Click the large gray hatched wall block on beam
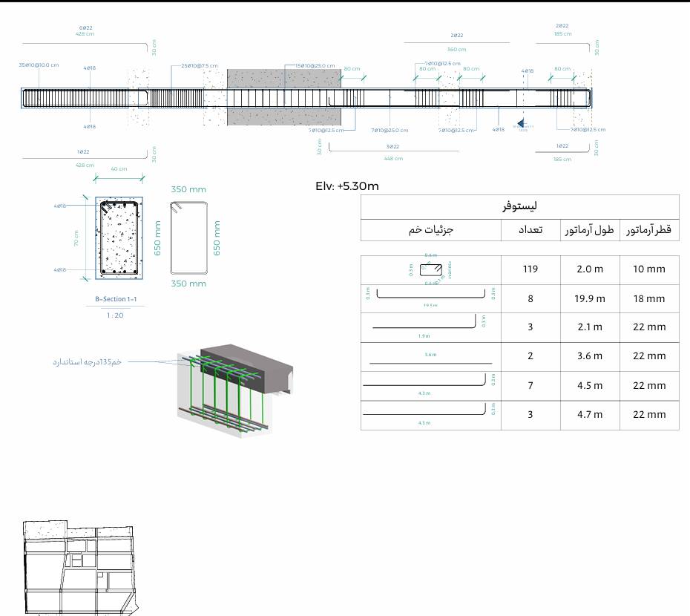This screenshot has width=690, height=616. click(283, 96)
